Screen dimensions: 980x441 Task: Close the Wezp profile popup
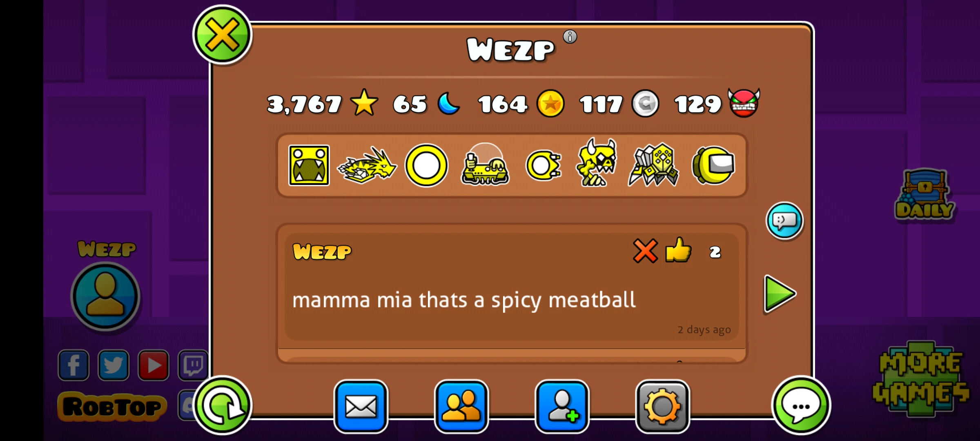click(x=223, y=35)
